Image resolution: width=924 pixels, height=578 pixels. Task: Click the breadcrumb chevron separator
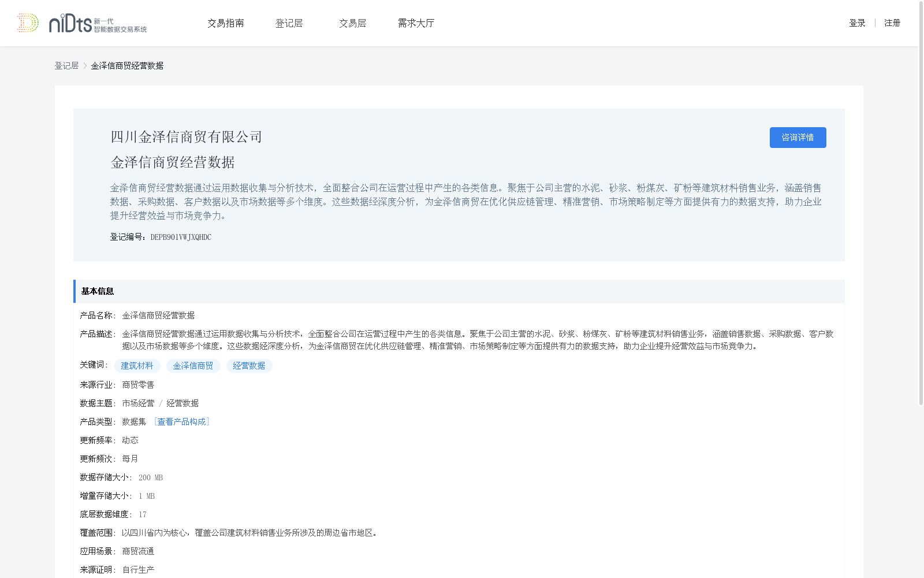85,66
